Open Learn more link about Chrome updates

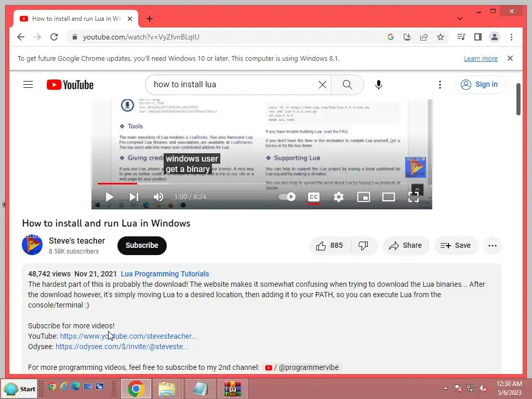coord(481,58)
